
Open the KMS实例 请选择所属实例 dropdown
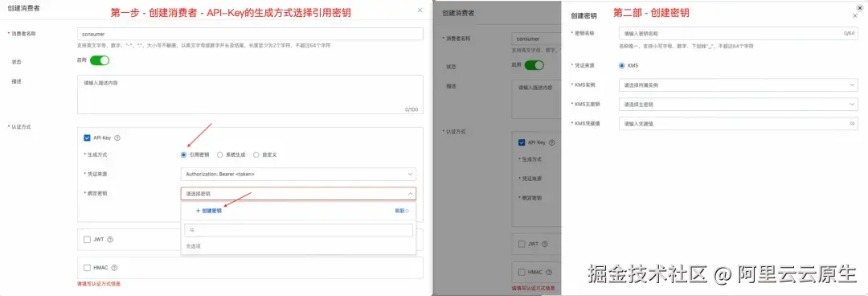tap(739, 85)
